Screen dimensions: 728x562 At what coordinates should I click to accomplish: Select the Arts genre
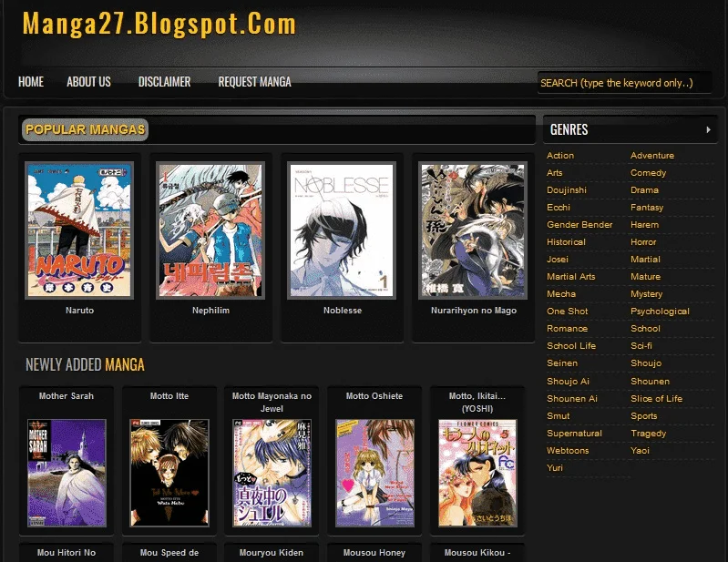coord(554,173)
